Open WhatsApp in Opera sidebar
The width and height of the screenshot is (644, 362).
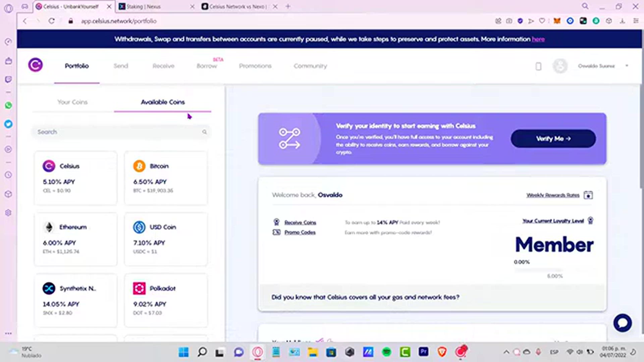[8, 106]
